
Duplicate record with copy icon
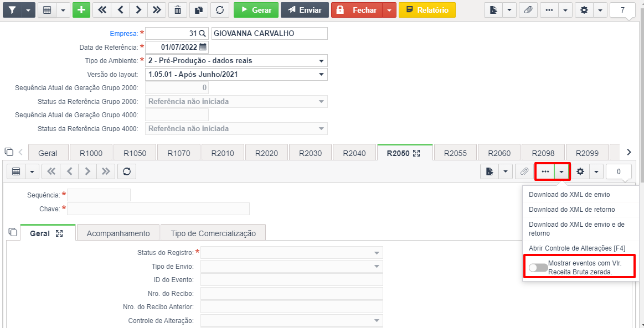[x=198, y=11]
